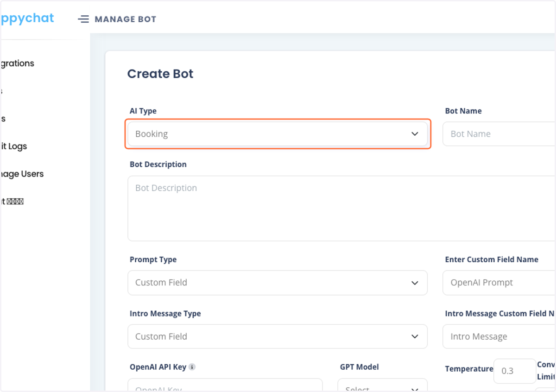Toggle the sidebar hamburger menu icon
The image size is (556, 392).
pyautogui.click(x=83, y=19)
